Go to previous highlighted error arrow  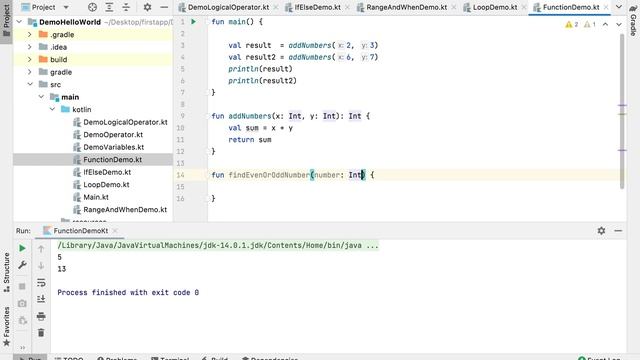coord(605,24)
